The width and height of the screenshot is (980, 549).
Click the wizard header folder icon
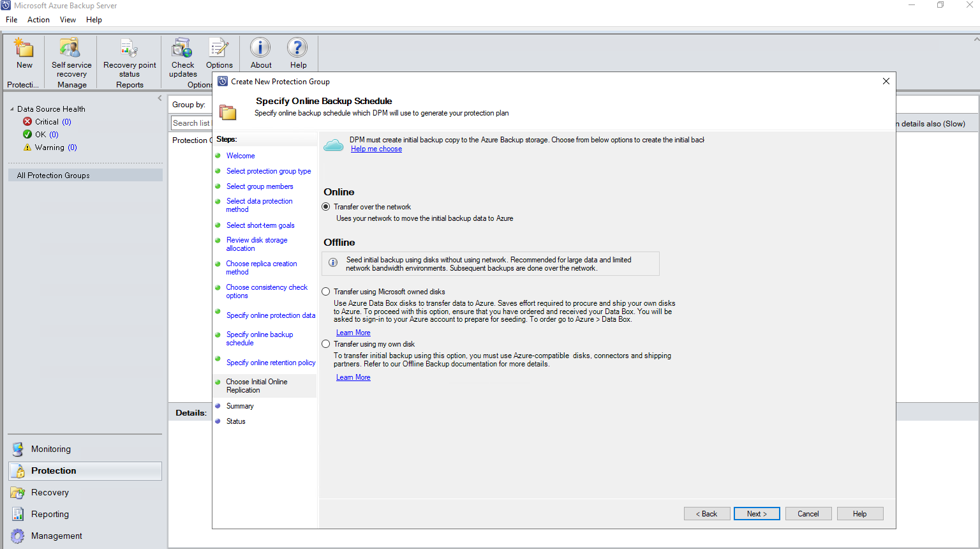coord(228,112)
